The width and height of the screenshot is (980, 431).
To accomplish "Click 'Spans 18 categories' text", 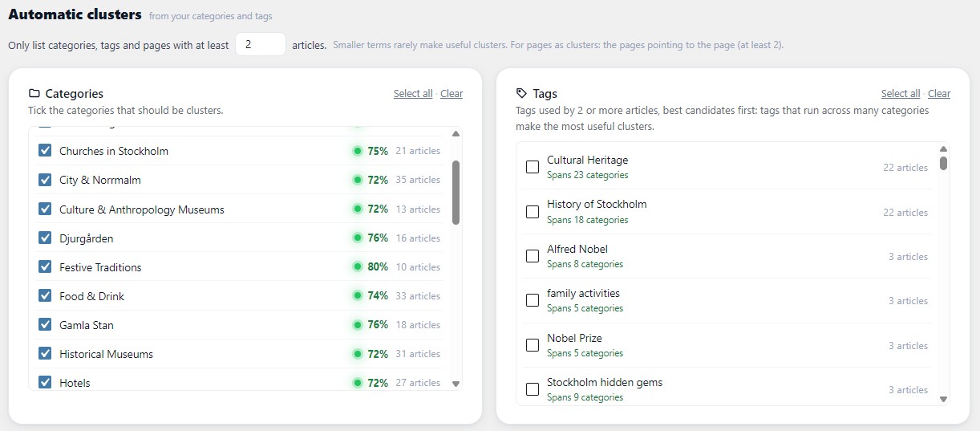I will (x=588, y=220).
